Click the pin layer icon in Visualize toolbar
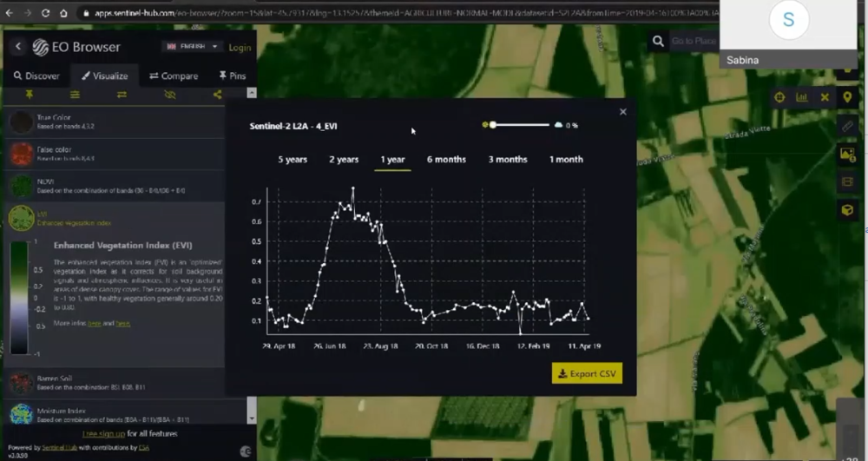 point(29,95)
